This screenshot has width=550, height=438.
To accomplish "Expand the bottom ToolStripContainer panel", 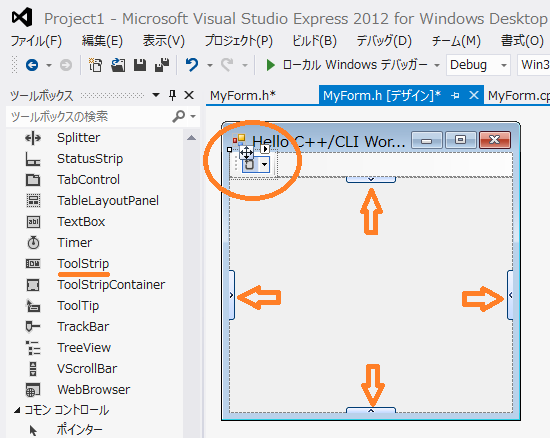I will tap(371, 410).
